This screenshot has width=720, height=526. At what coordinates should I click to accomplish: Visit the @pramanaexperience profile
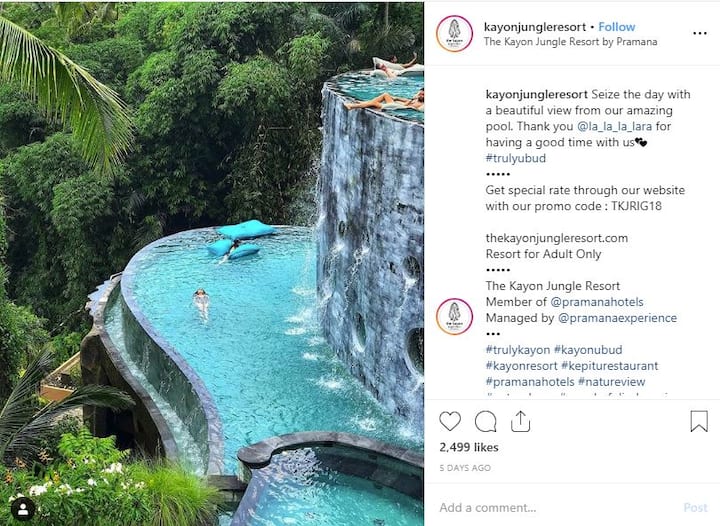617,318
